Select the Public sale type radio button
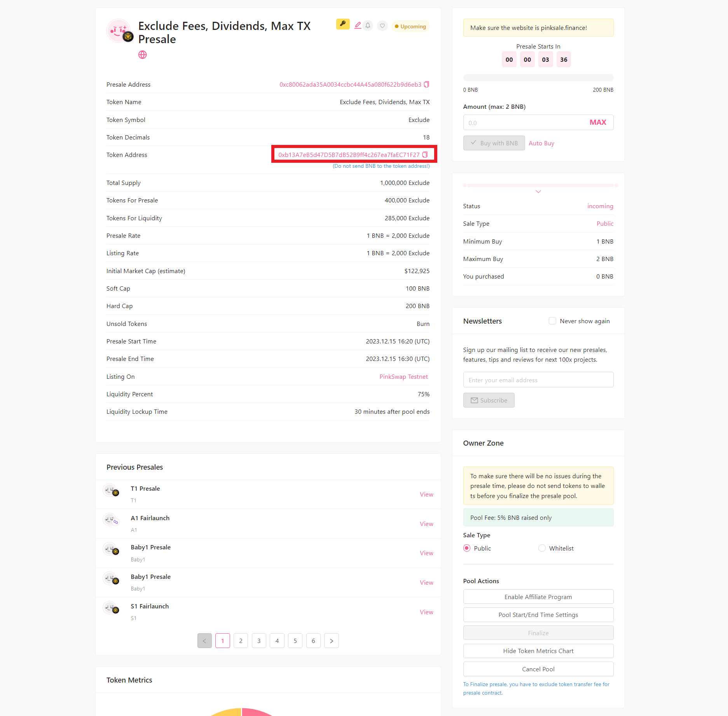The width and height of the screenshot is (728, 716). click(x=466, y=548)
